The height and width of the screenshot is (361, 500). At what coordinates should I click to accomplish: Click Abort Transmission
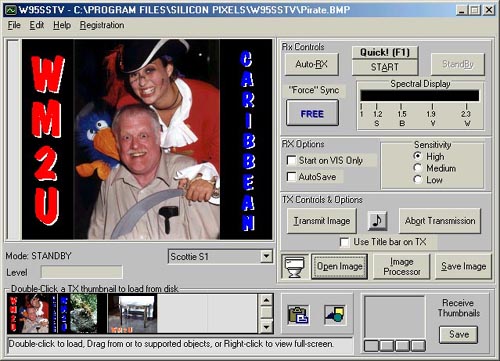[x=440, y=221]
